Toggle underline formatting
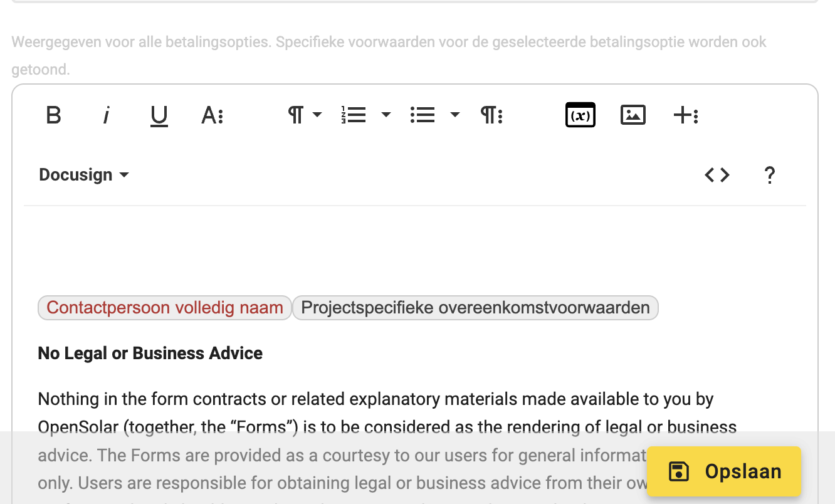835x504 pixels. (x=159, y=116)
